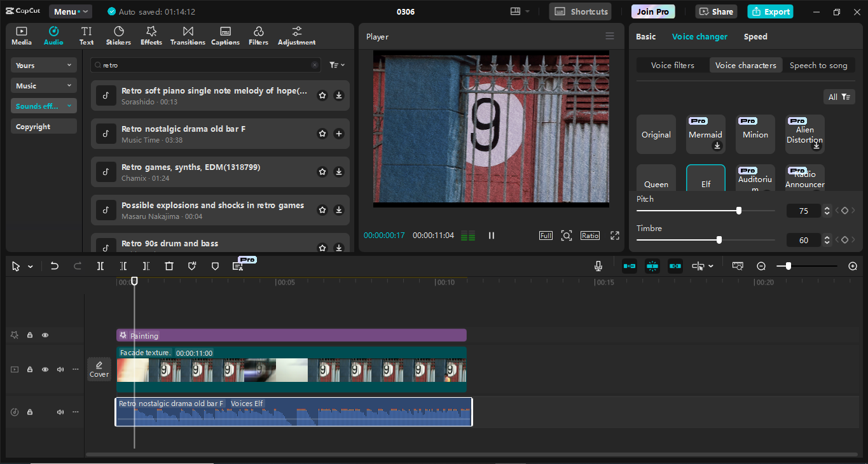
Task: Expand the cursor mode dropdown in timeline toolbar
Action: [x=29, y=266]
